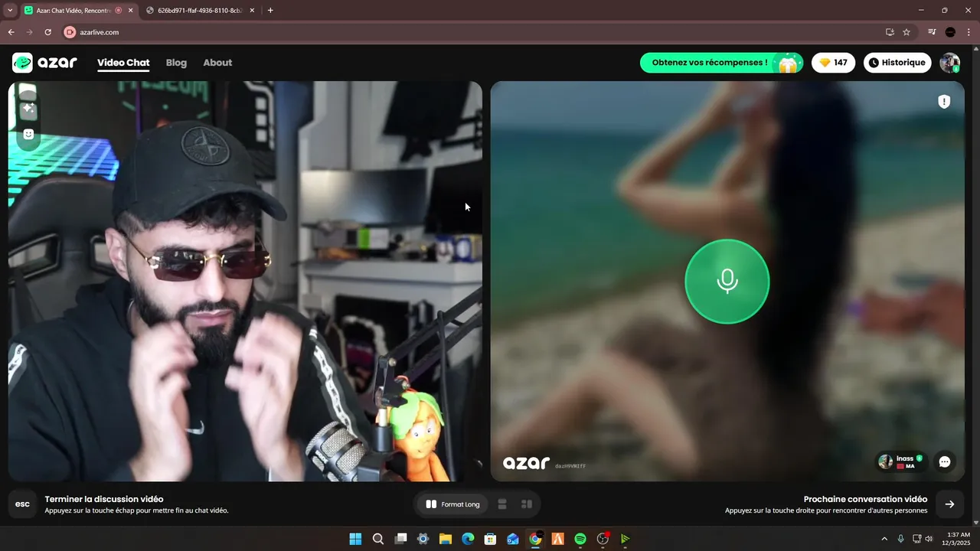
Task: Click your own webcam video feed
Action: [x=245, y=281]
